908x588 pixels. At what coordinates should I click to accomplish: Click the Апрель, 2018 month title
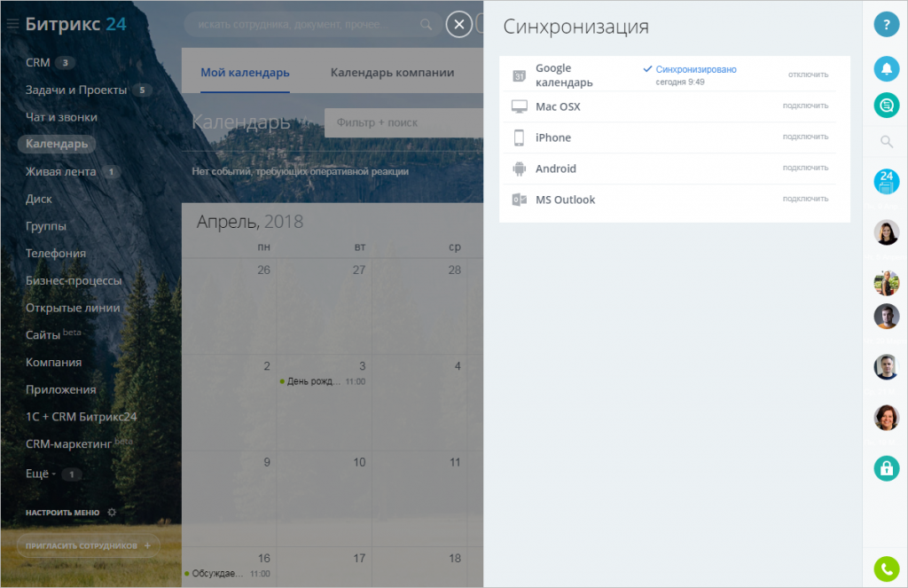pyautogui.click(x=249, y=222)
